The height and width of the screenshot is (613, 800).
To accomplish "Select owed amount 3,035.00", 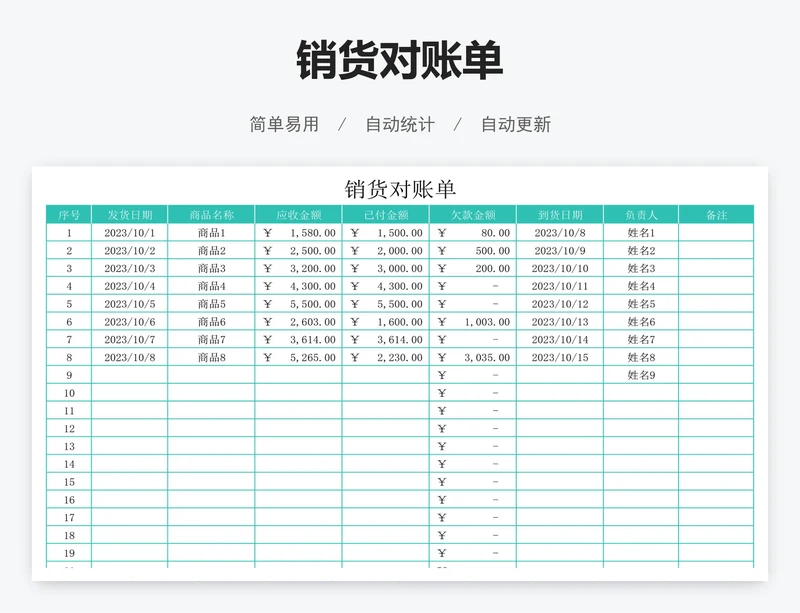I will tap(473, 358).
